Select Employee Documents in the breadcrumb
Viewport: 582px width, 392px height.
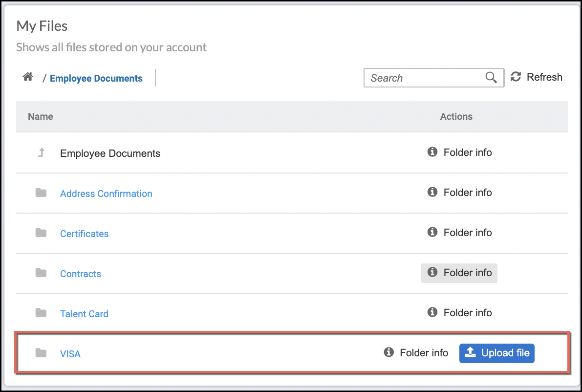pyautogui.click(x=96, y=78)
